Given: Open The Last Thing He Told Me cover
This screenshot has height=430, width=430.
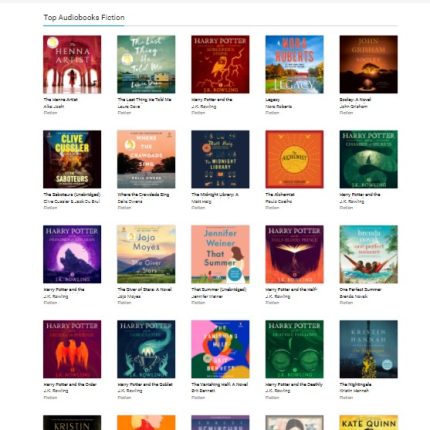Looking at the screenshot, I should click(x=146, y=64).
